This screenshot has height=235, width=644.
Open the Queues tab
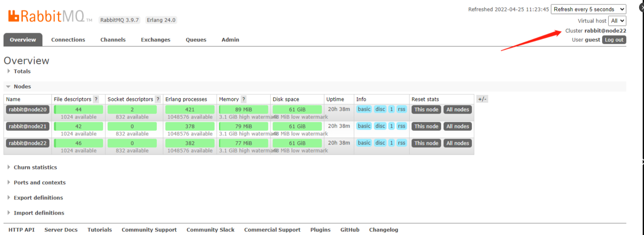pos(196,40)
